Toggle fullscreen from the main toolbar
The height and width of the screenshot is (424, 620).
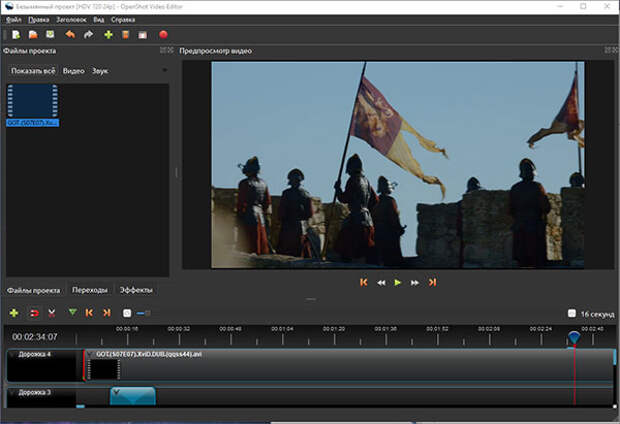point(143,35)
